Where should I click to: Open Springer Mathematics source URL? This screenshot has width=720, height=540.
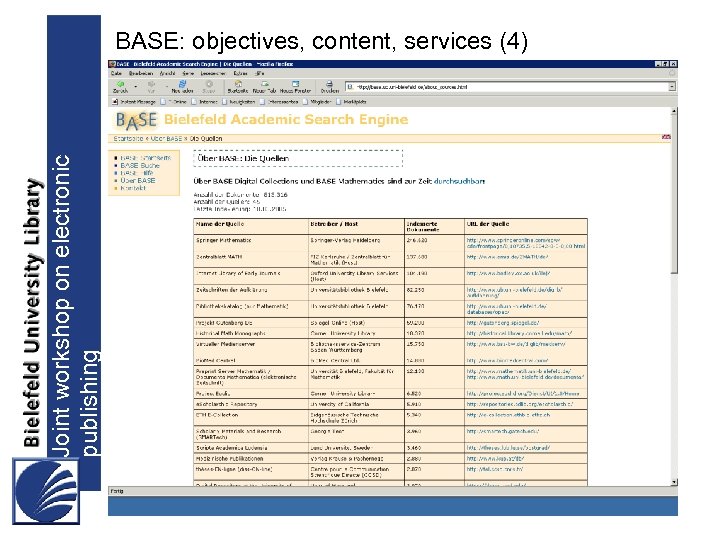[x=526, y=243]
